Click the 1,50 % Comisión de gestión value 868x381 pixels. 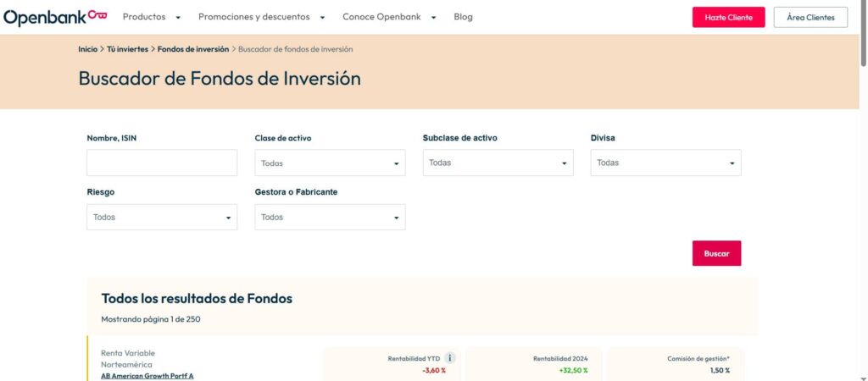[720, 371]
